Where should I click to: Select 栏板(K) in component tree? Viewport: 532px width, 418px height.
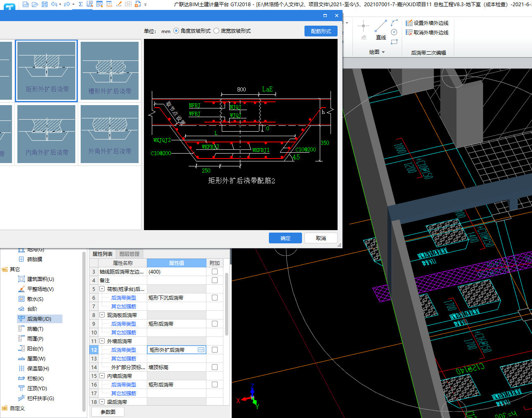tap(31, 379)
